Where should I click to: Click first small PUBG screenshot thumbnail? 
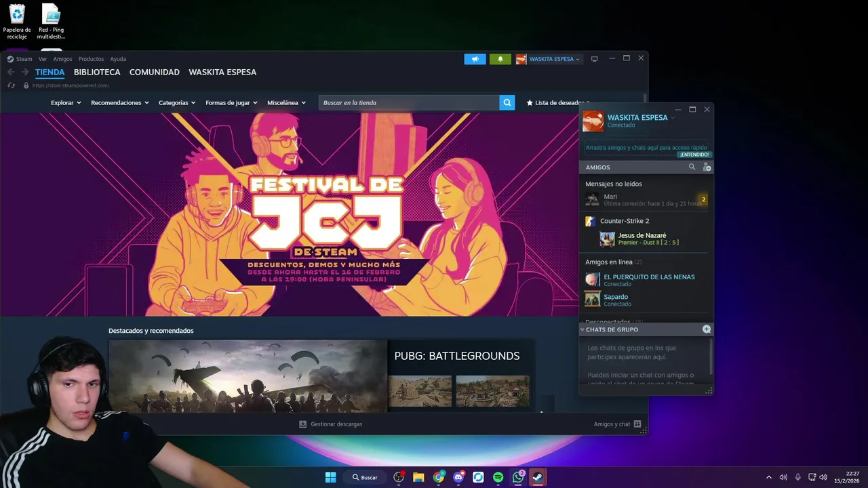tap(420, 391)
